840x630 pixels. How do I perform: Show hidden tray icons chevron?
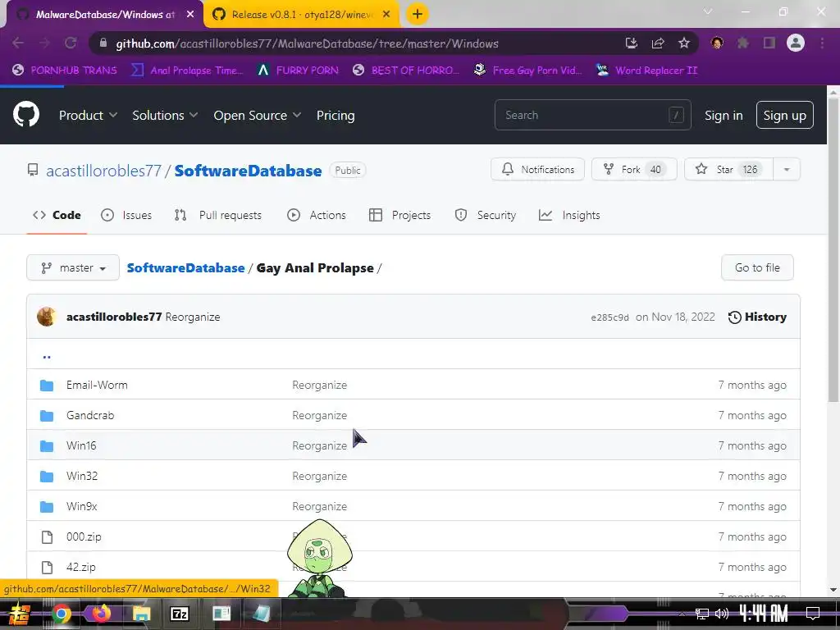pyautogui.click(x=682, y=614)
